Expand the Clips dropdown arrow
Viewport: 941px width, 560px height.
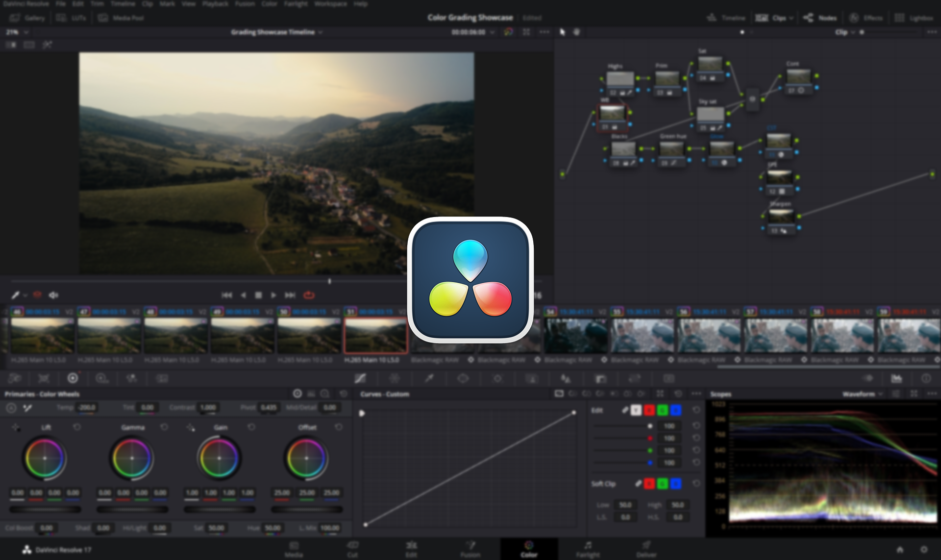pyautogui.click(x=791, y=18)
